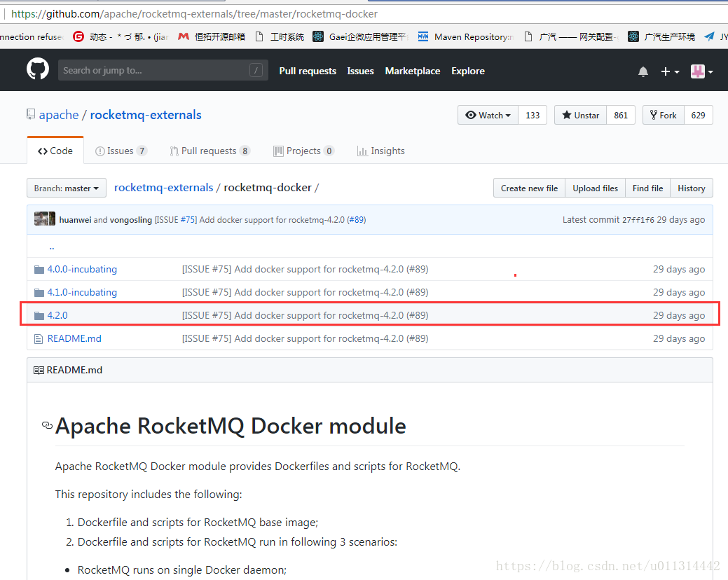
Task: Select the Code tab
Action: click(x=55, y=151)
